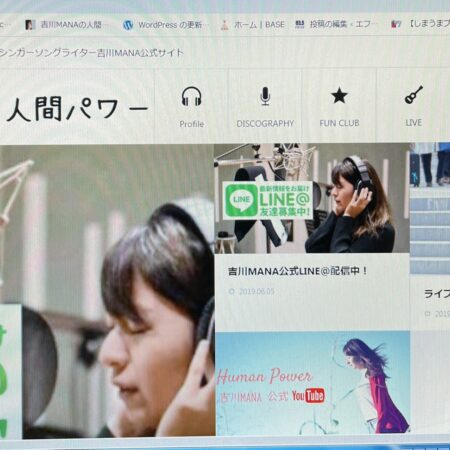Viewport: 450px width, 450px height.
Task: Open the 吉川MANAの人間 bookmark
Action: coord(63,25)
